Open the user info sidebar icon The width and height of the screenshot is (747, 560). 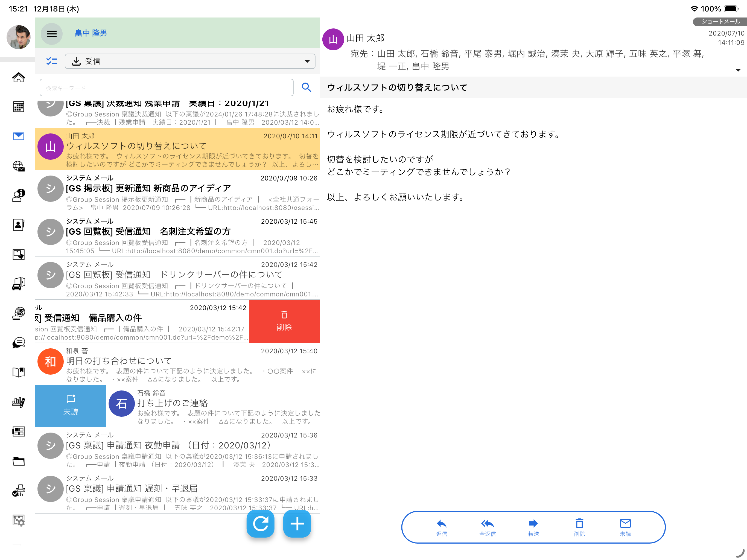click(19, 195)
